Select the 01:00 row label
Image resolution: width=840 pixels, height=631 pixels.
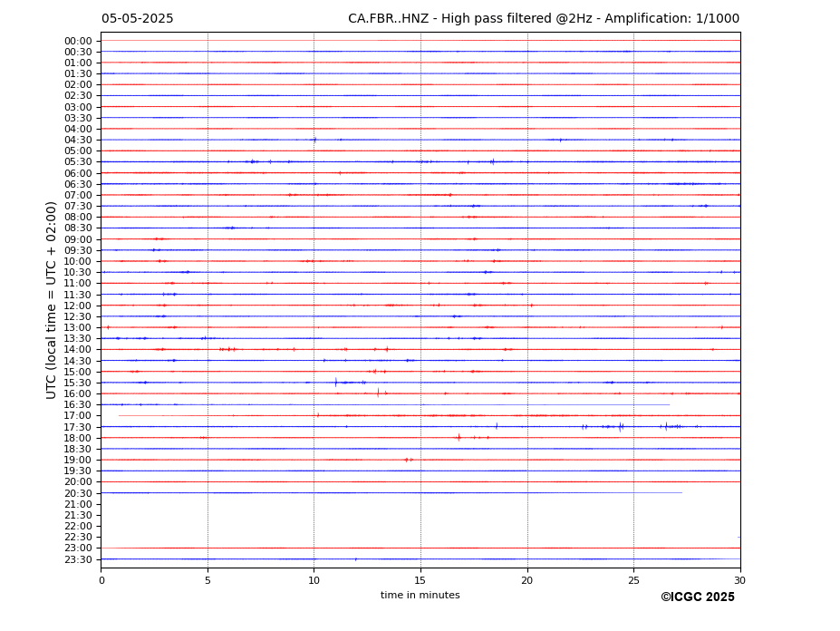78,63
